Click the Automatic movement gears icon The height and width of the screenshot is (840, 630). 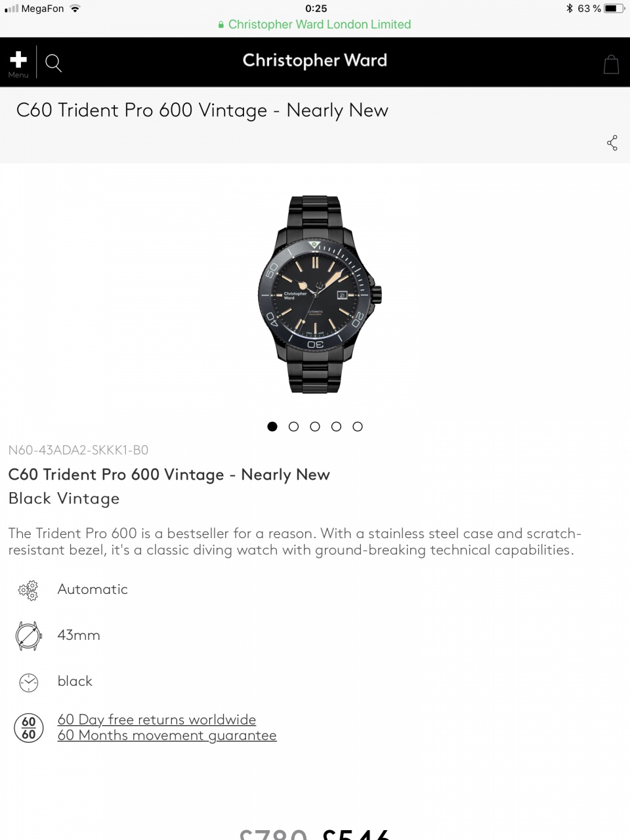[x=28, y=590]
